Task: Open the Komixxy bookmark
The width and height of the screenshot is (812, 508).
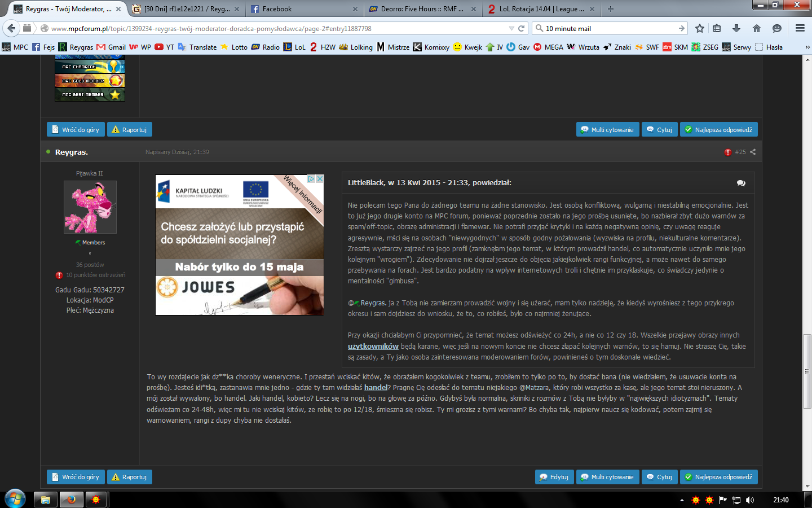Action: coord(431,47)
